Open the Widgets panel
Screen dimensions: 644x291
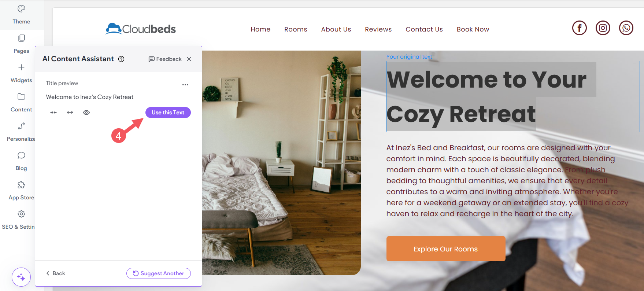click(x=21, y=73)
